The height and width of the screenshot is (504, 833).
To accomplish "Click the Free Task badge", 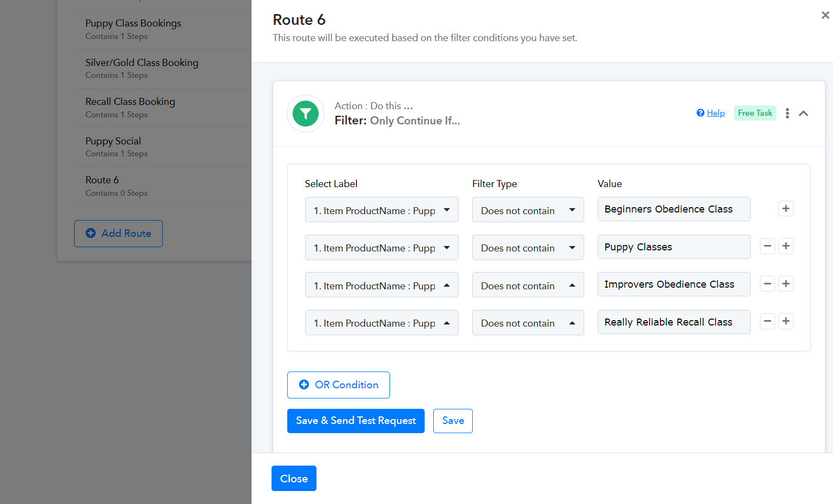I will pos(755,113).
